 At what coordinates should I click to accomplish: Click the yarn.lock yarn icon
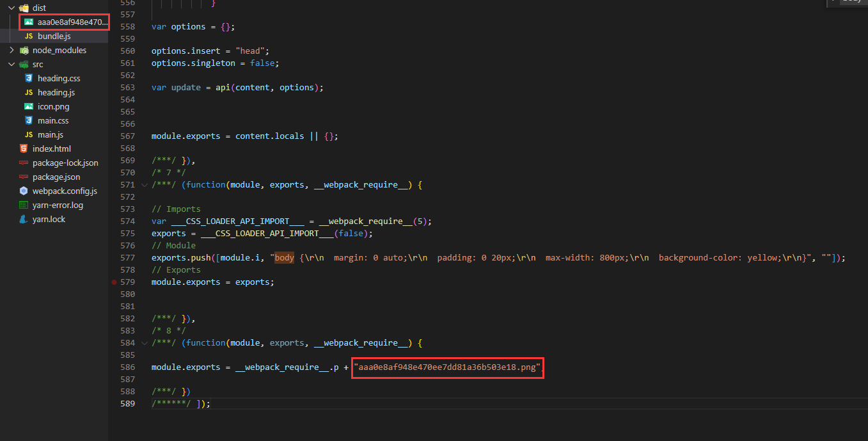pos(24,219)
